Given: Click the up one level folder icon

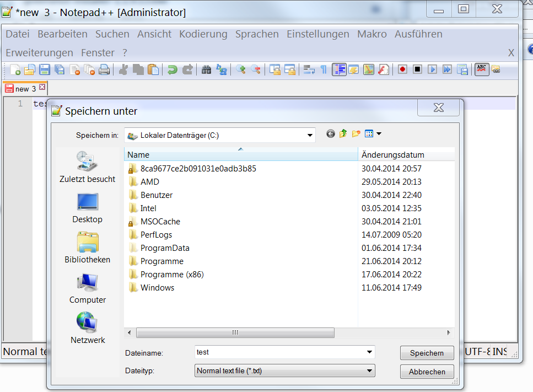Looking at the screenshot, I should click(x=343, y=133).
